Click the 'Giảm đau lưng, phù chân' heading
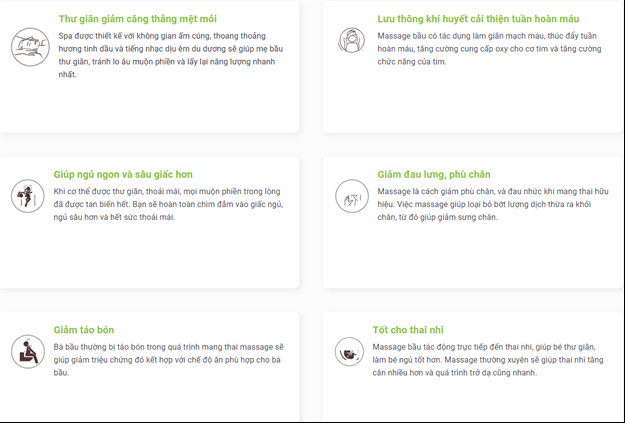Screen dimensions: 625x423 (434, 174)
